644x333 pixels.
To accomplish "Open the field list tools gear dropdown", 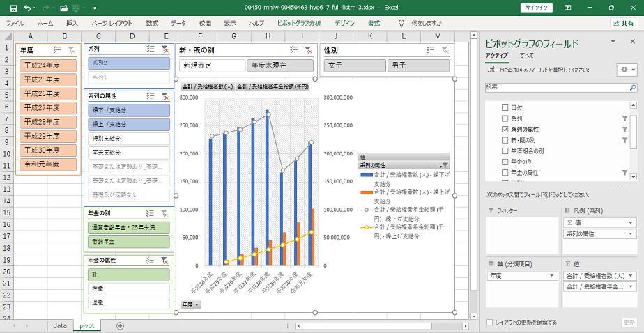I will pos(626,70).
